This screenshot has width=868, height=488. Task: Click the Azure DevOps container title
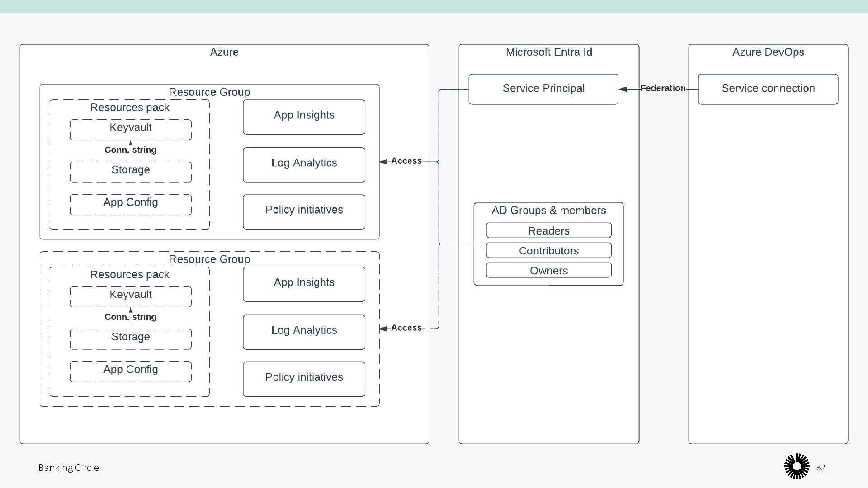[768, 52]
